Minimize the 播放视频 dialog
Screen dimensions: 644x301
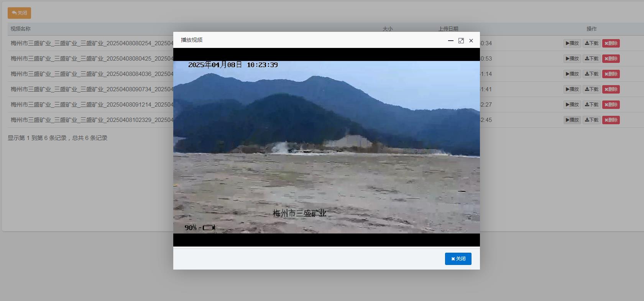[x=451, y=41]
